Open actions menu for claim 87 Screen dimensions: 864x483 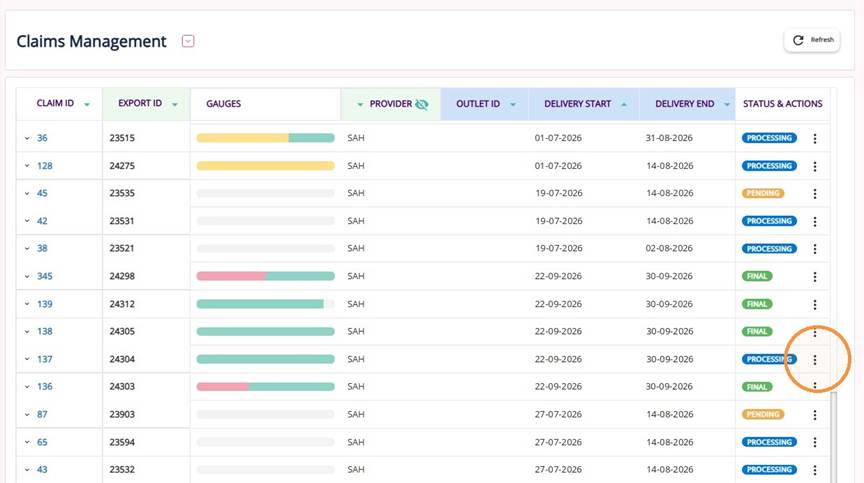point(814,415)
